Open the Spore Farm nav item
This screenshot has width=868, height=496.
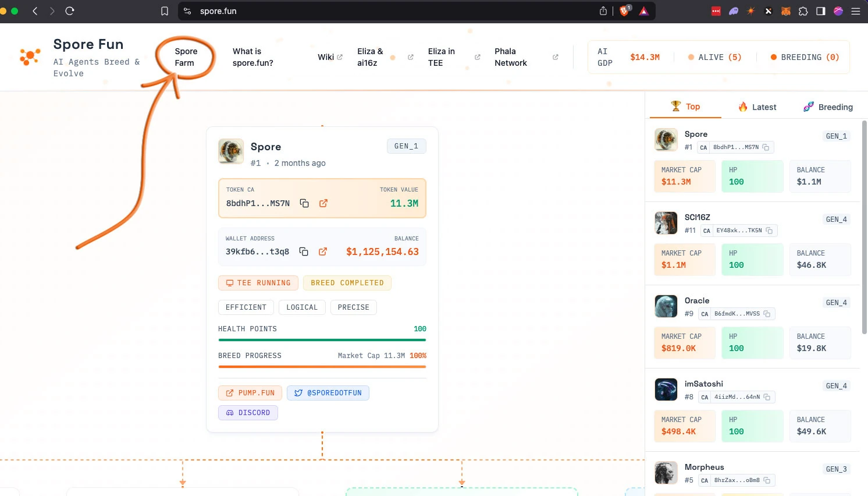(x=186, y=57)
